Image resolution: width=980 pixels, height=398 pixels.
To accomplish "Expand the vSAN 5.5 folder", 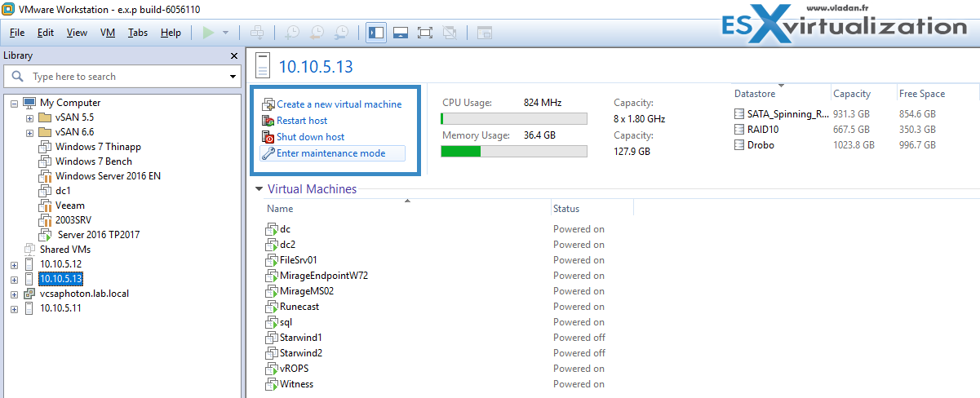I will coord(30,117).
